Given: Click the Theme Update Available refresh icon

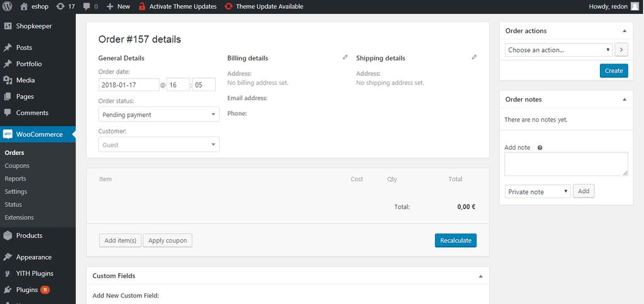Looking at the screenshot, I should point(229,6).
